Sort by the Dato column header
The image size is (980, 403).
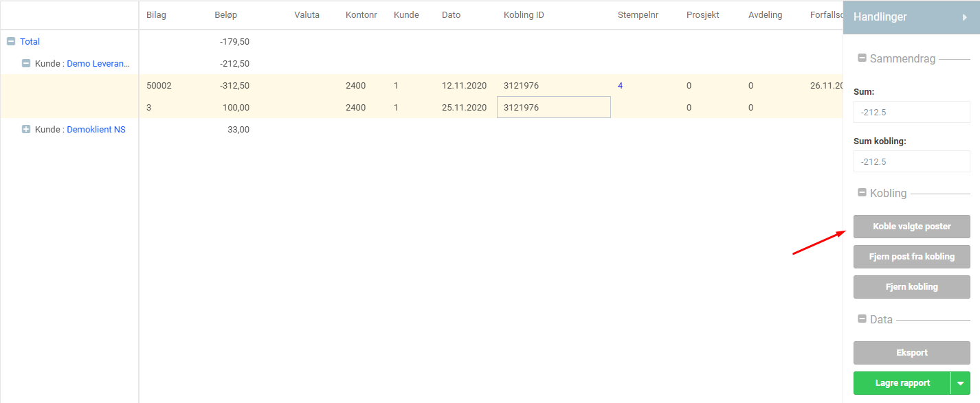pos(451,15)
